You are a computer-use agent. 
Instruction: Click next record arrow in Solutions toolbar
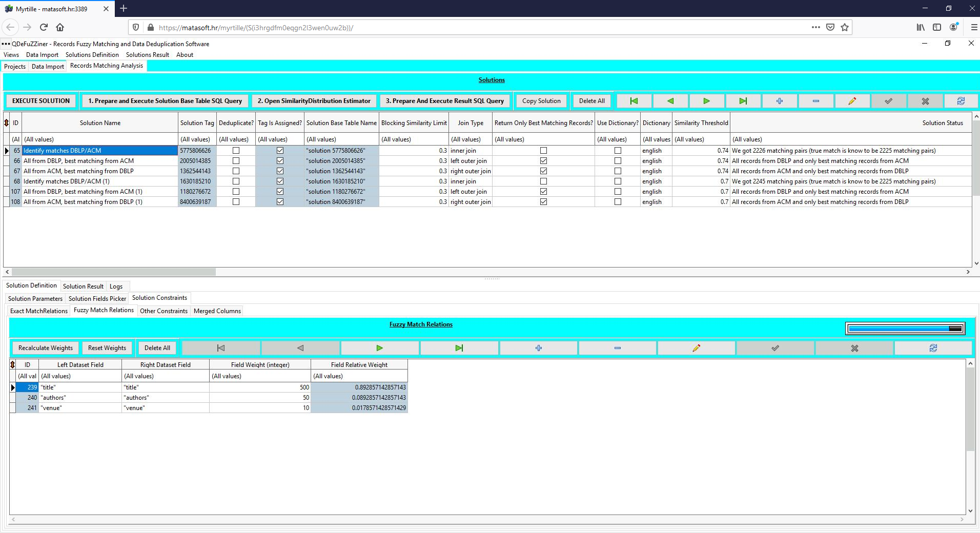point(706,101)
